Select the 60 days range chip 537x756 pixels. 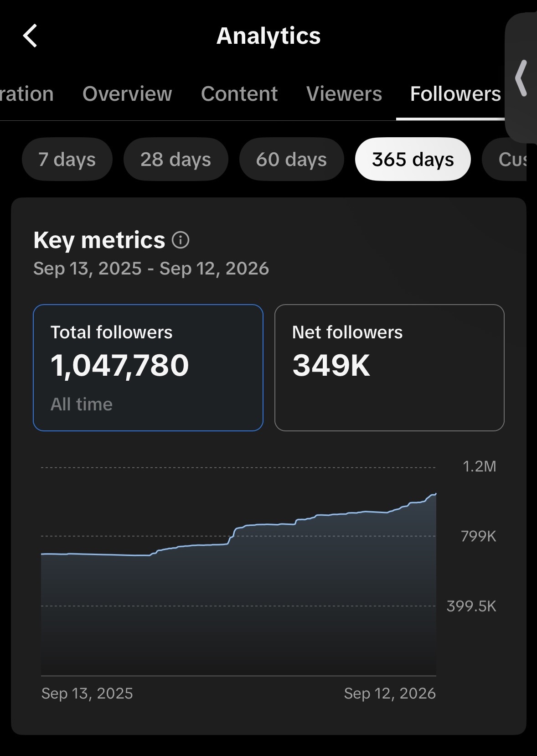(x=291, y=159)
